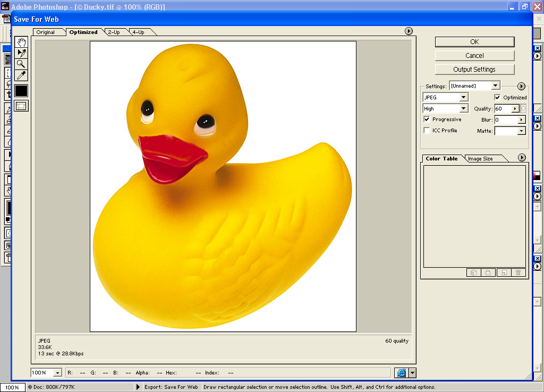Preview in Internet Explorer browser
This screenshot has width=544, height=392.
[x=402, y=373]
